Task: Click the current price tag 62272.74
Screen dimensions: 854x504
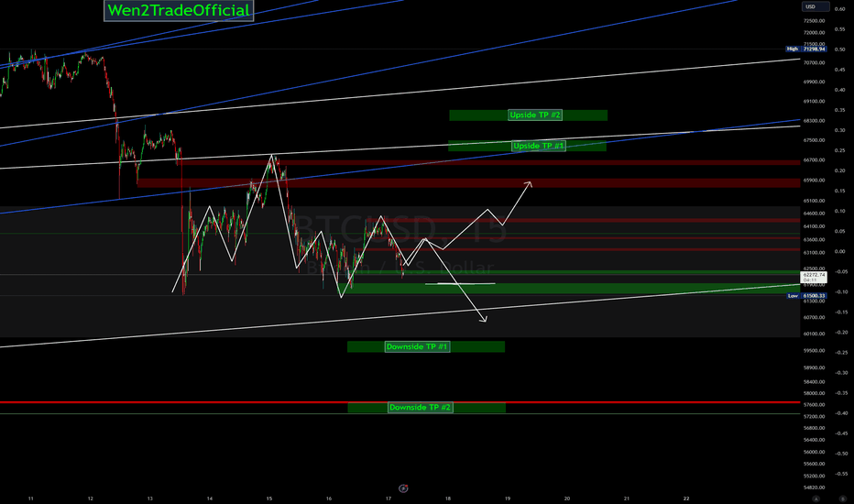Action: click(814, 277)
